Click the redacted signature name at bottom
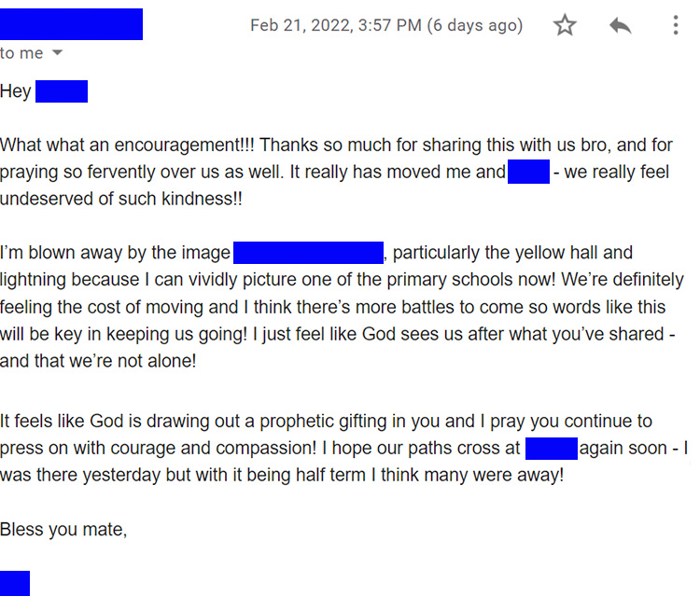 tap(15, 584)
